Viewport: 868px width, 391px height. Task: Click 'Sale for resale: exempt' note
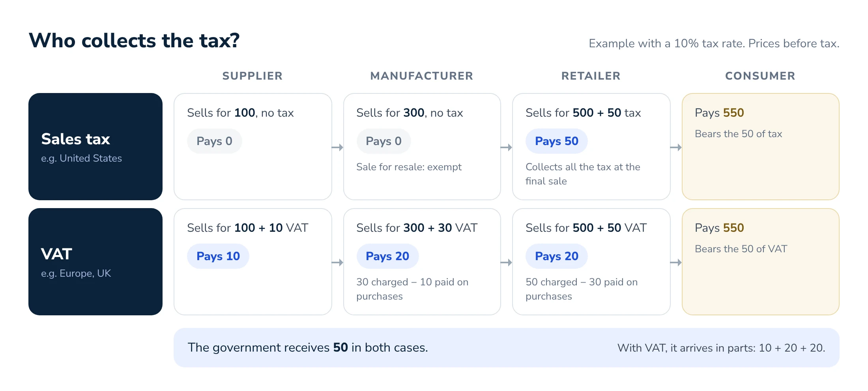pyautogui.click(x=409, y=167)
